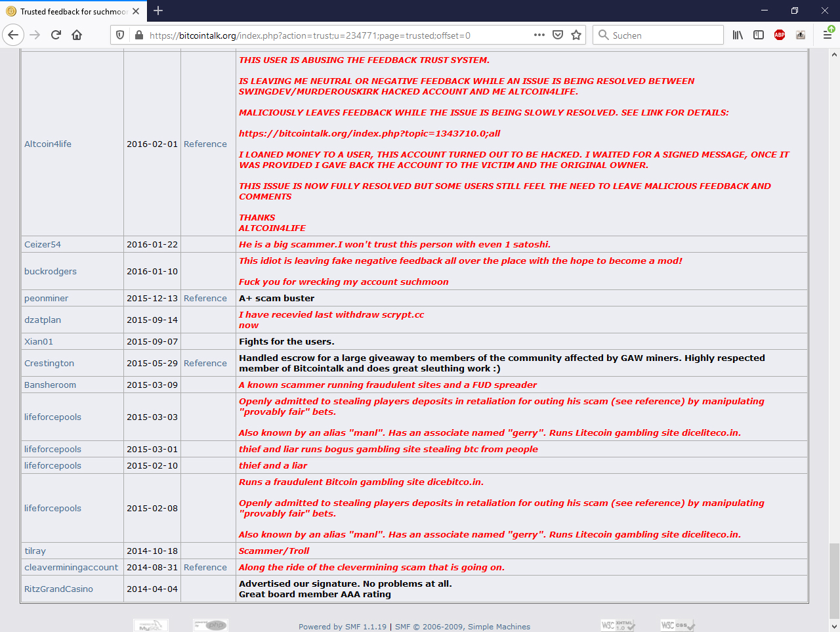Select the date 2015-09-14
Image resolution: width=840 pixels, height=632 pixels.
click(x=152, y=320)
